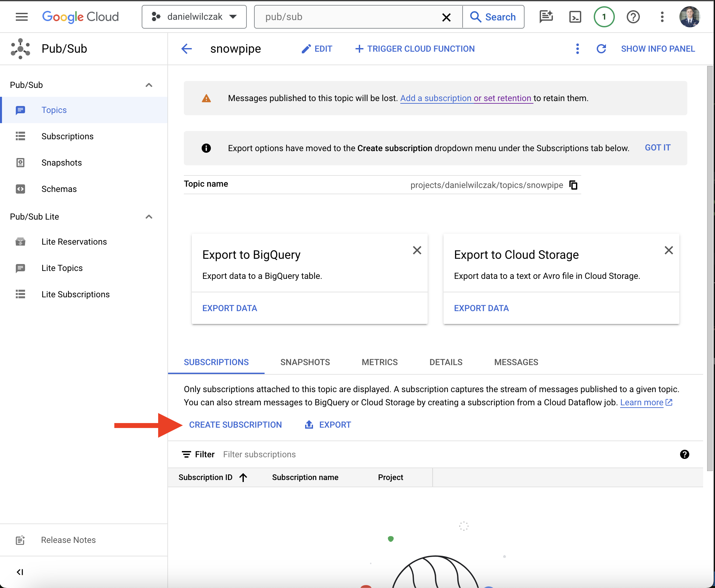Open Lite Reservations in the sidebar
This screenshot has width=715, height=588.
(84, 242)
